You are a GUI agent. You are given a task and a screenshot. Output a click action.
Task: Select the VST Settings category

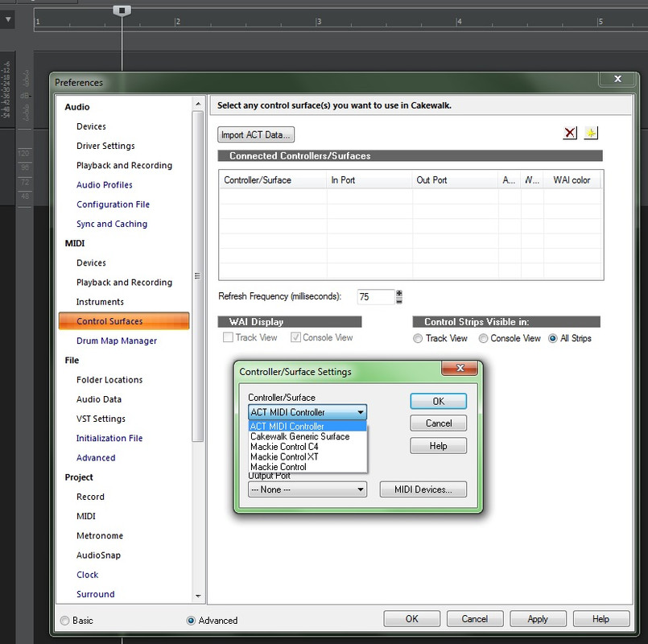pyautogui.click(x=101, y=419)
